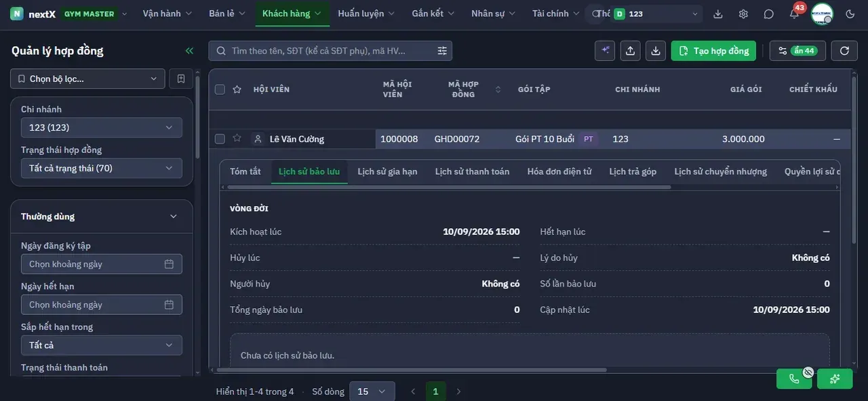The image size is (868, 401).
Task: Open advanced search options sliders icon
Action: (442, 51)
